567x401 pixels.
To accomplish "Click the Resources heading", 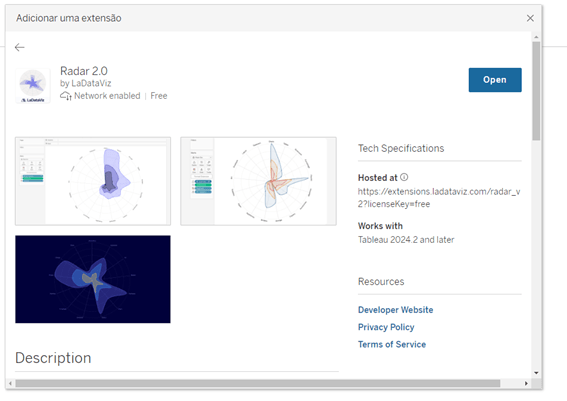I will pos(381,282).
